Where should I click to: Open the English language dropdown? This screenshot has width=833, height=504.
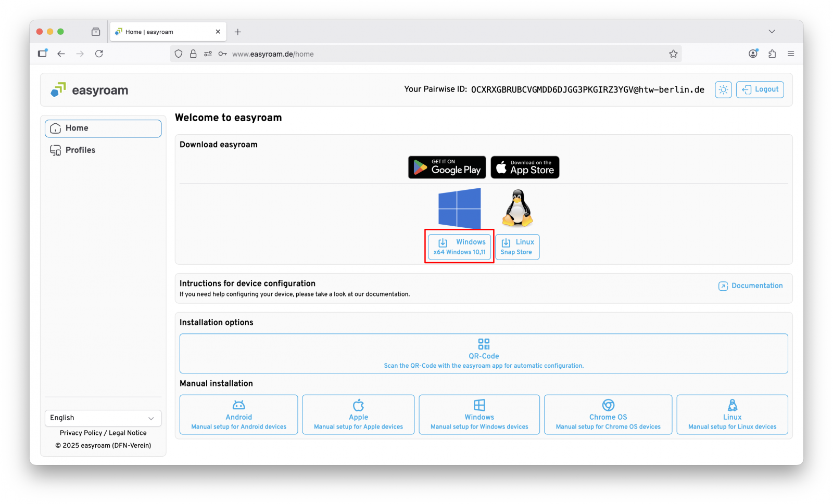(103, 418)
